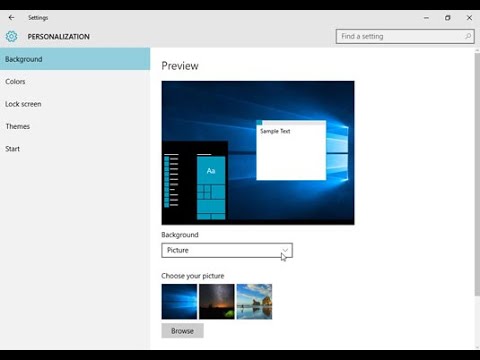Close the Settings window
480x360 pixels.
tap(469, 18)
